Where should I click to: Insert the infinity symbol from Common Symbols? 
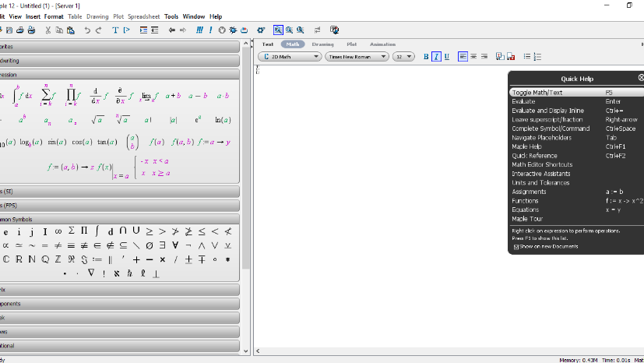tap(58, 231)
